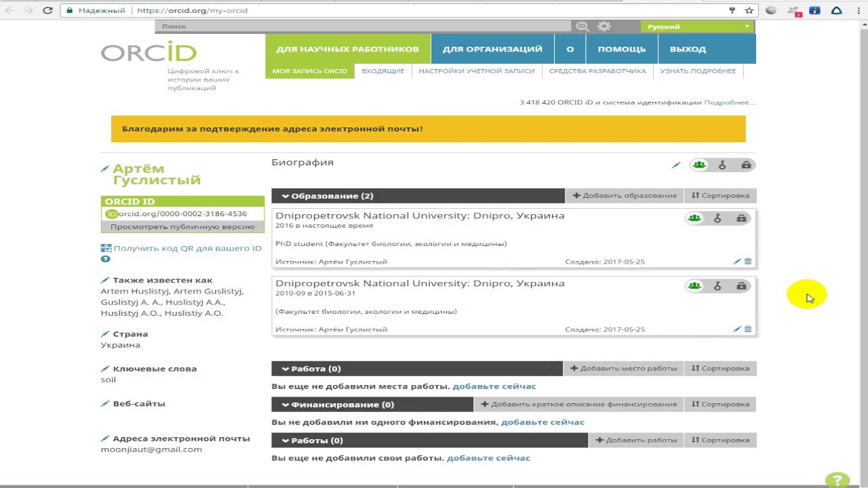Edit Ключевые слова pencil icon
868x488 pixels.
[105, 369]
